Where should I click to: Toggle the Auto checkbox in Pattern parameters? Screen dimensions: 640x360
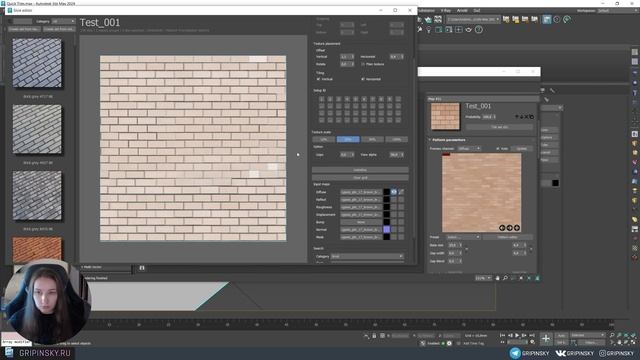click(498, 149)
